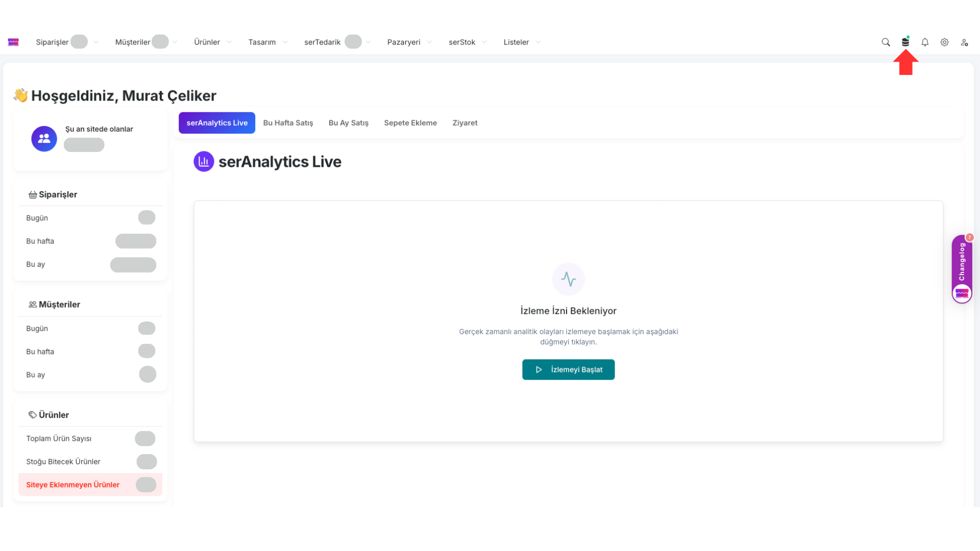Click the people icon beside Şu an sitede olanlar
The image size is (980, 551).
click(44, 138)
